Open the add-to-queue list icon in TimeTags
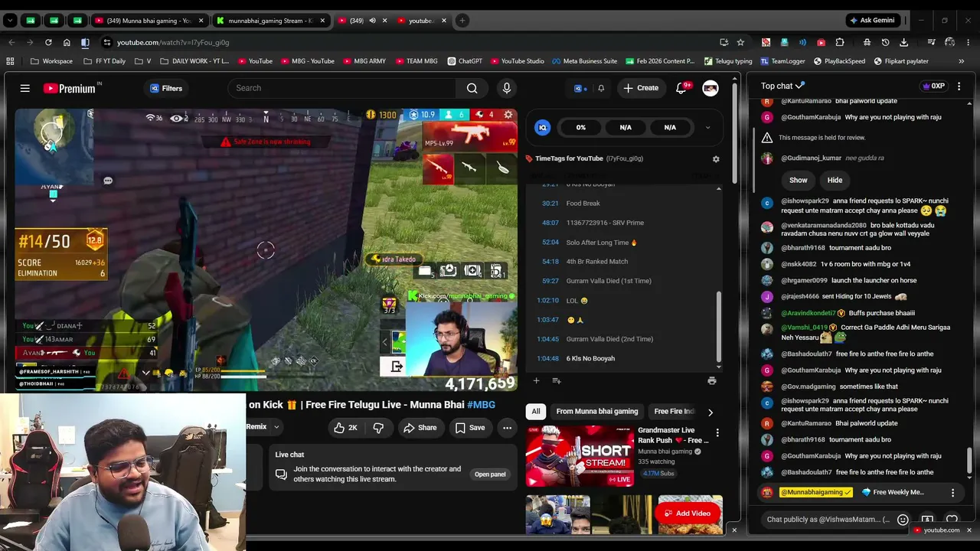This screenshot has width=980, height=551. point(557,380)
